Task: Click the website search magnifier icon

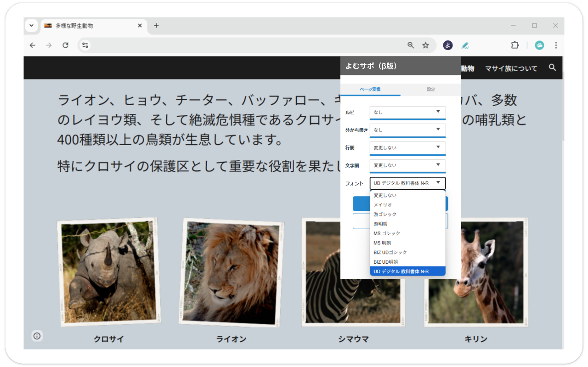Action: (x=552, y=68)
